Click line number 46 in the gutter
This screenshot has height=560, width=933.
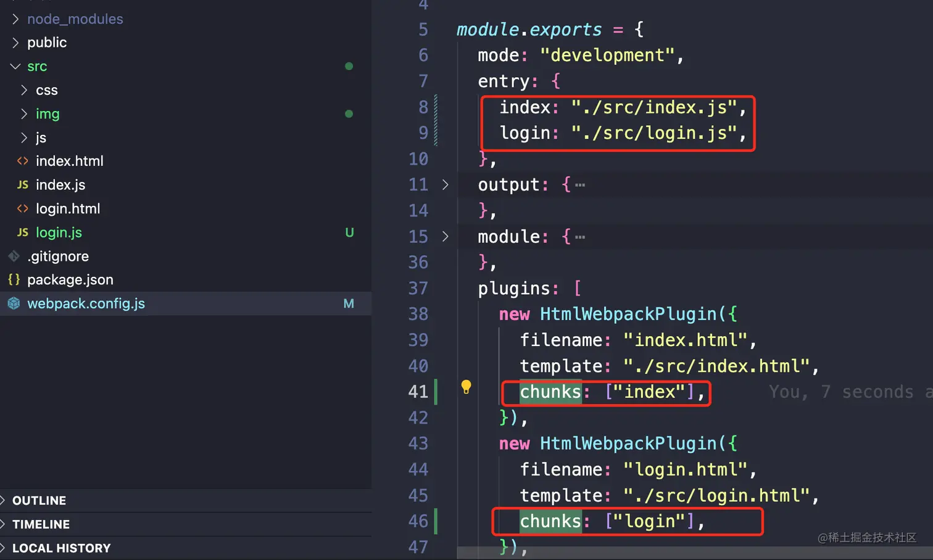coord(418,521)
